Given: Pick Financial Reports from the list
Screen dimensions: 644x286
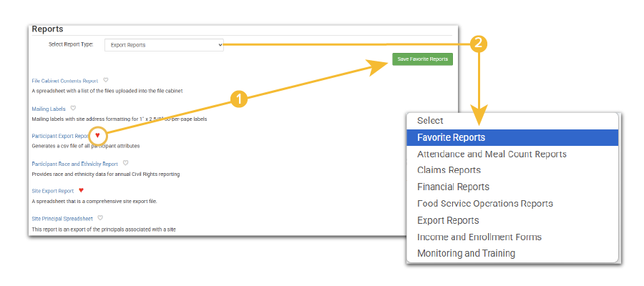Looking at the screenshot, I should click(x=453, y=187).
